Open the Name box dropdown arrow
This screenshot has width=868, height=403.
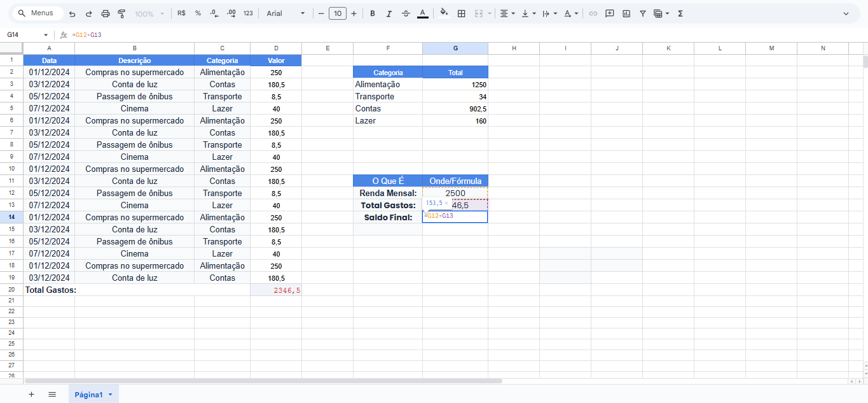click(x=46, y=35)
